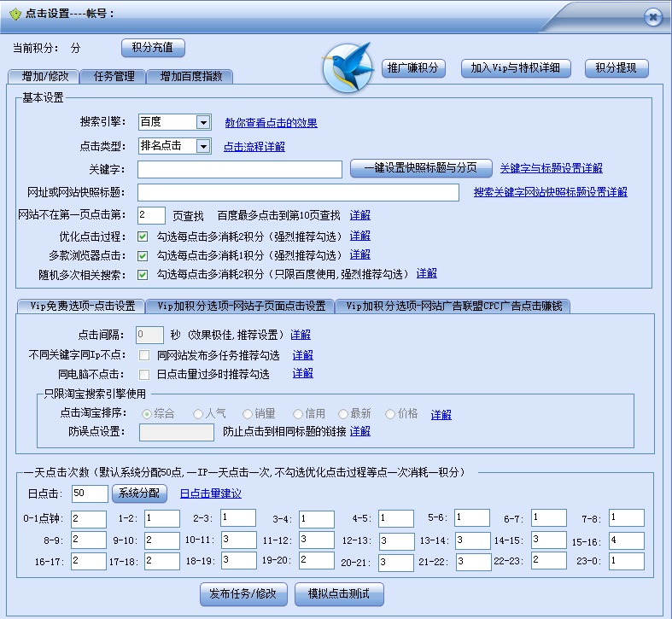Click the 防误点设置 input field

(177, 432)
